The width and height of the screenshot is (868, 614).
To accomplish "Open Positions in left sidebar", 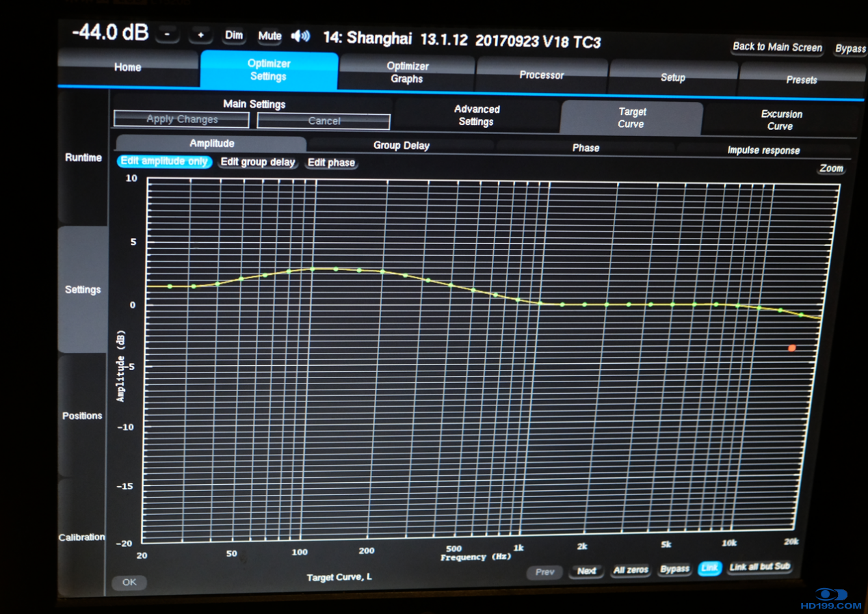I will pyautogui.click(x=82, y=416).
